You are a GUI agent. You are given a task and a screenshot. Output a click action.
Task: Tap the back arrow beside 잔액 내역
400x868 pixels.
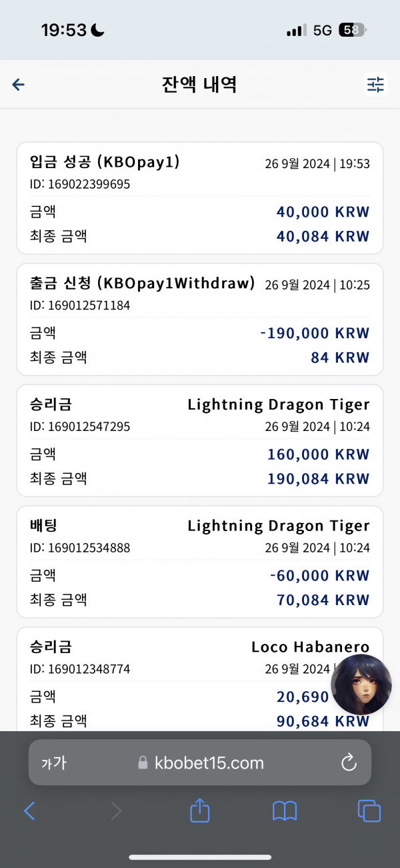coord(19,84)
